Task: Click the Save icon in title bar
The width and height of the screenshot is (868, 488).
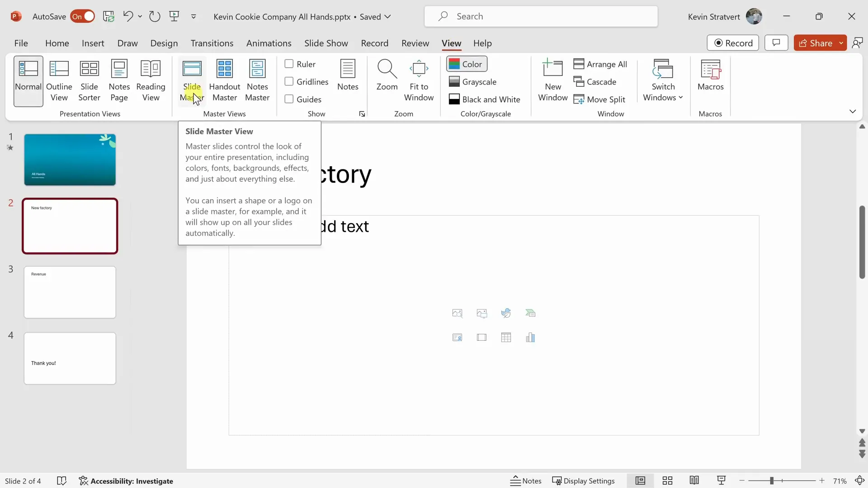Action: coord(108,17)
